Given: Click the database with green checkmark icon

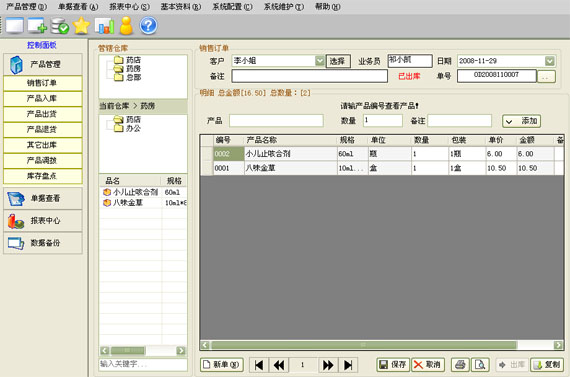Looking at the screenshot, I should [x=60, y=26].
